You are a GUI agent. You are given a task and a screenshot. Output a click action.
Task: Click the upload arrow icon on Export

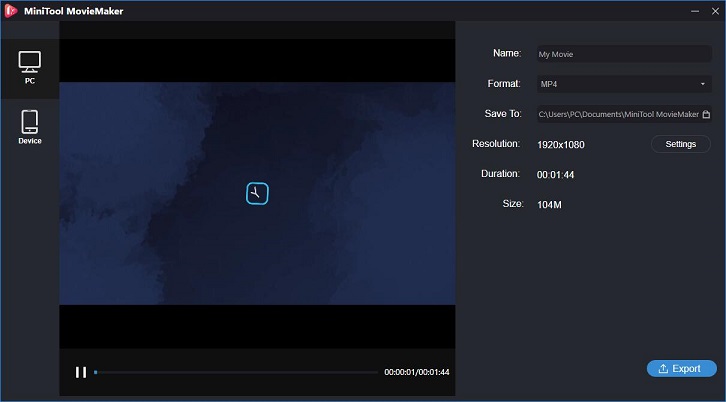663,369
